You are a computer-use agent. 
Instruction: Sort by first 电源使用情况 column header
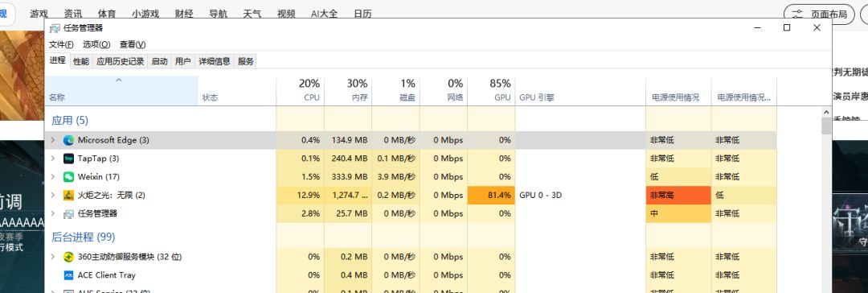click(x=678, y=90)
